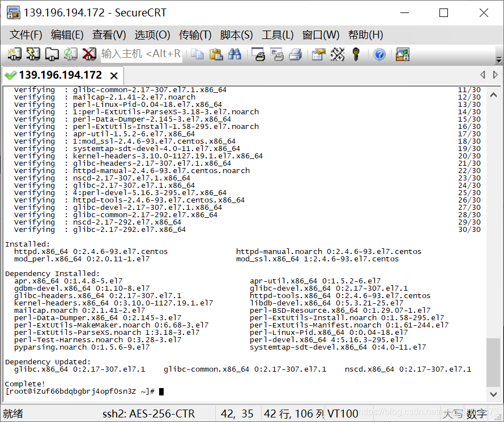Click the root shell prompt line
The image size is (504, 422).
pyautogui.click(x=85, y=391)
